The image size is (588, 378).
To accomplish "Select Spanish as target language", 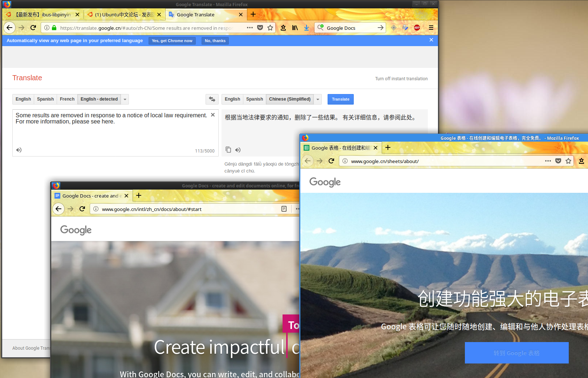I will tap(255, 99).
